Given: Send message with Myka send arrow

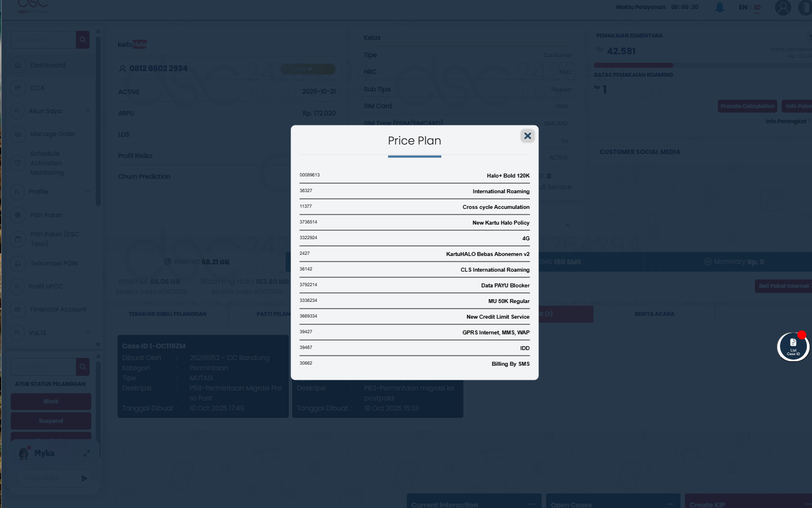Looking at the screenshot, I should coord(84,478).
